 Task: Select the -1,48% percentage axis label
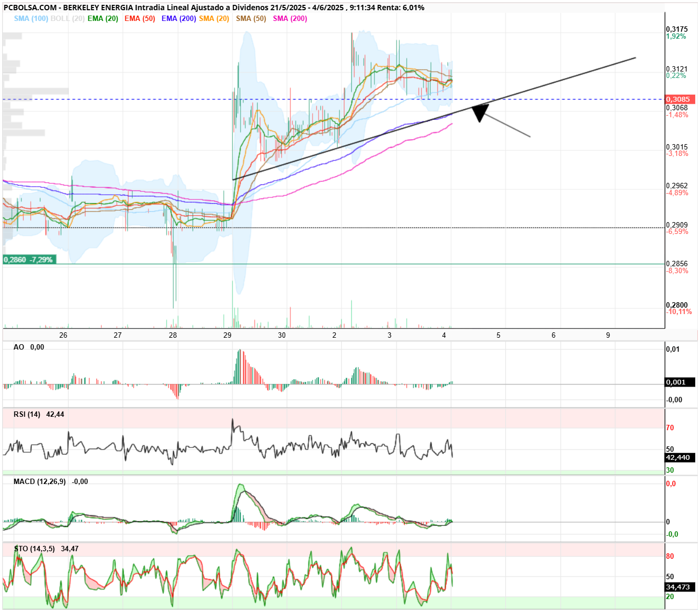coord(677,115)
